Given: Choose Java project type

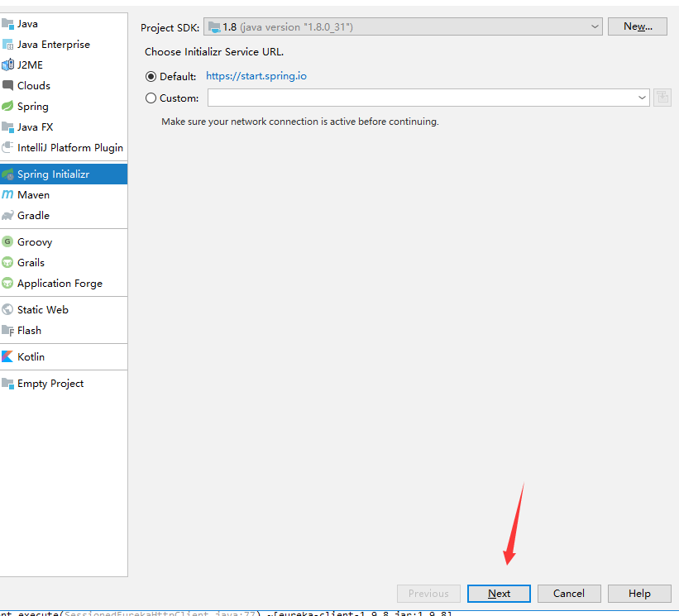Looking at the screenshot, I should (x=64, y=24).
